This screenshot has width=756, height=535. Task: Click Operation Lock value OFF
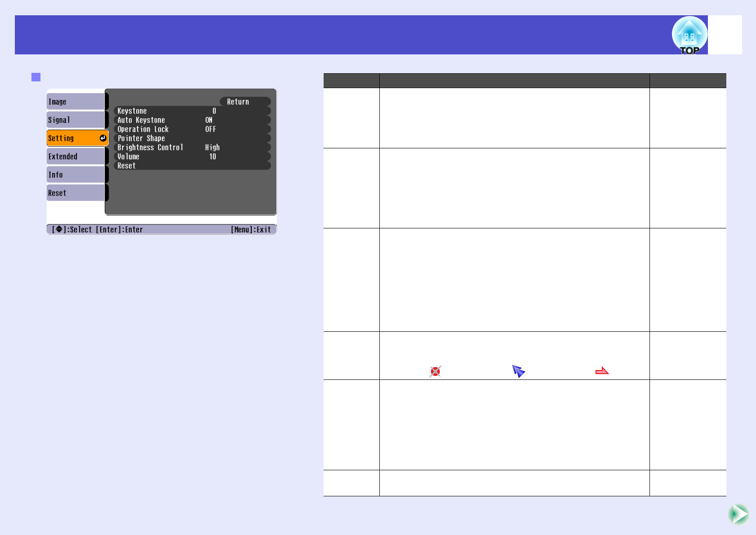[x=211, y=129]
